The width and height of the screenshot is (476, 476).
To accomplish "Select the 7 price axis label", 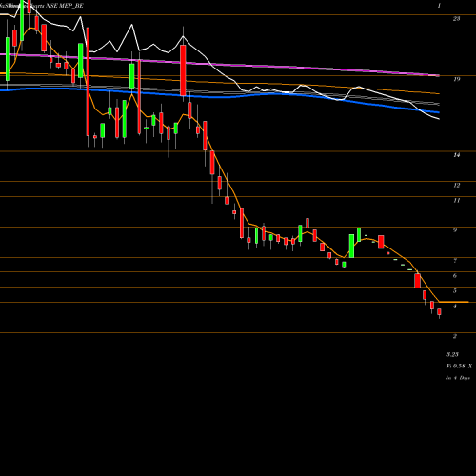I will tap(455, 261).
